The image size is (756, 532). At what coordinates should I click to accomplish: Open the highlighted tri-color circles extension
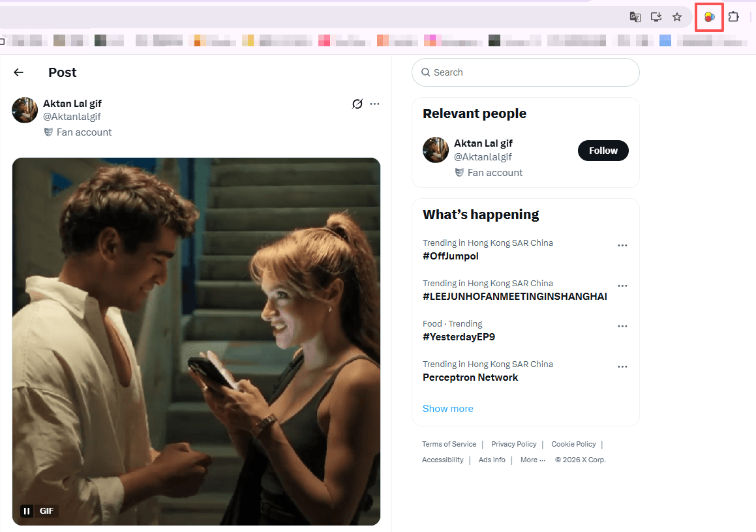point(710,17)
